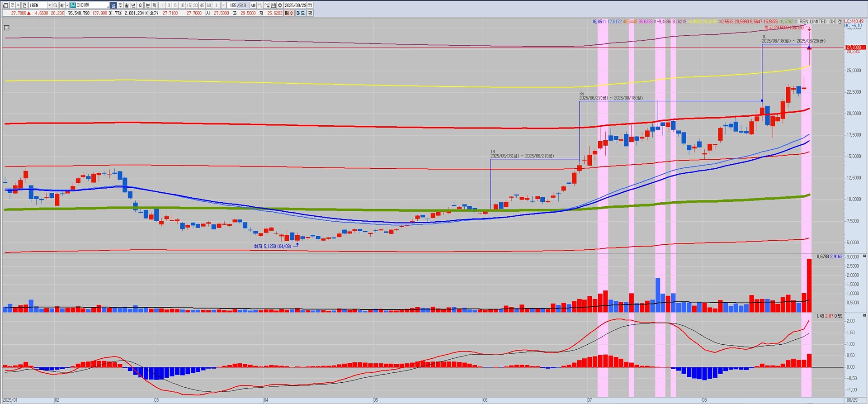Image resolution: width=868 pixels, height=404 pixels.
Task: Expand the interval number dropdown arrow
Action: point(223,5)
